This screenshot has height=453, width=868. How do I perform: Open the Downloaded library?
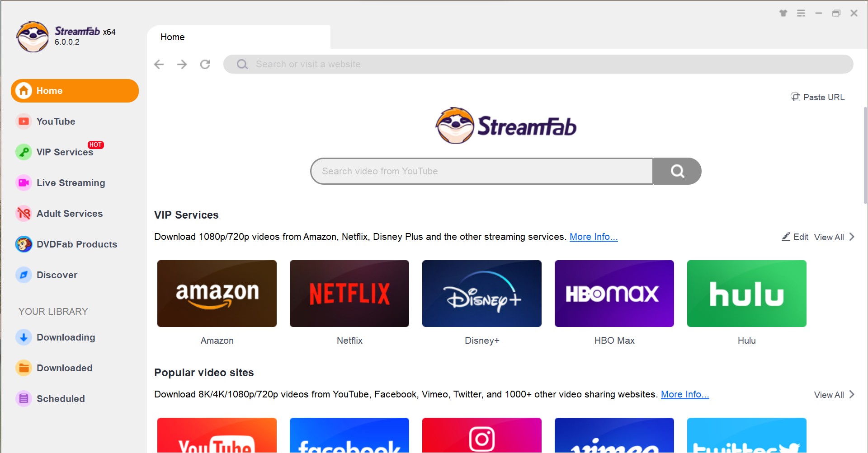pyautogui.click(x=65, y=368)
